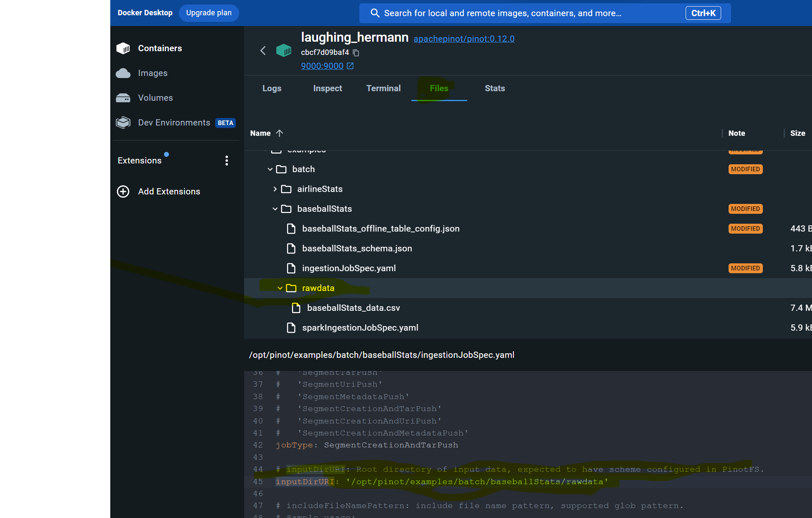Expand the airlineStats folder

click(275, 189)
